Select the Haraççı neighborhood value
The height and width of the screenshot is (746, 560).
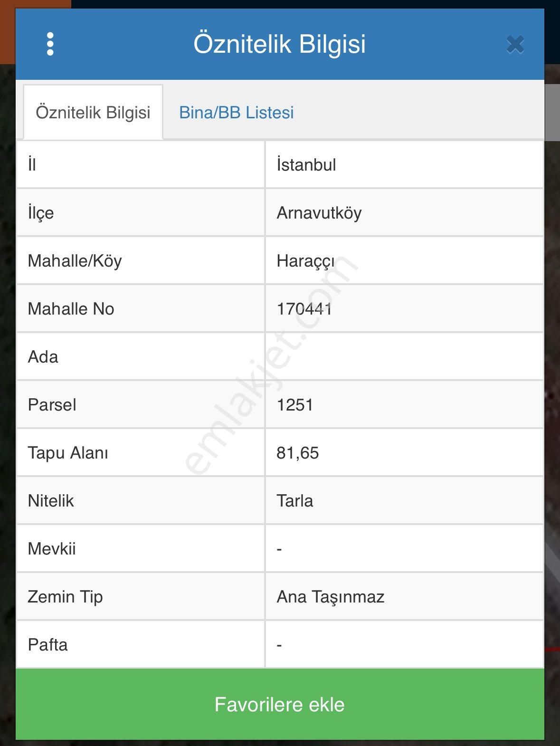click(x=306, y=261)
